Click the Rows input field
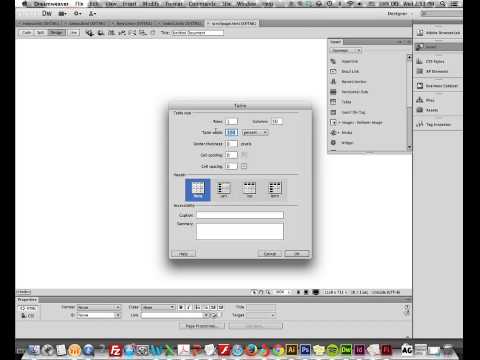 tap(231, 122)
